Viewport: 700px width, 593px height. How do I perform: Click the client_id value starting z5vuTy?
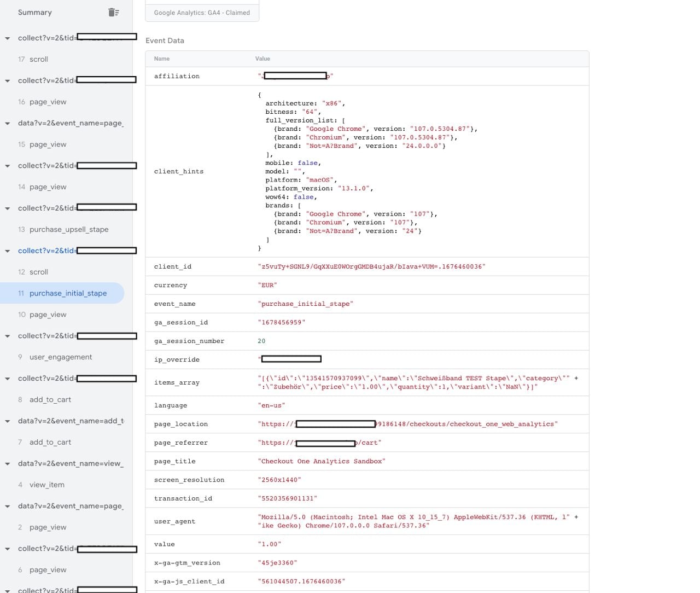pyautogui.click(x=371, y=266)
